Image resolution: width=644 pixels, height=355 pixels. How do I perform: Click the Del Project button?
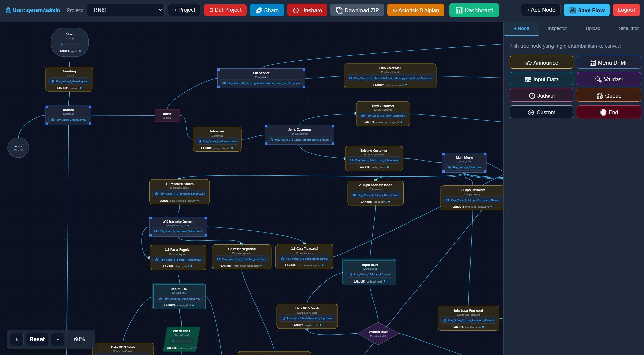click(225, 10)
